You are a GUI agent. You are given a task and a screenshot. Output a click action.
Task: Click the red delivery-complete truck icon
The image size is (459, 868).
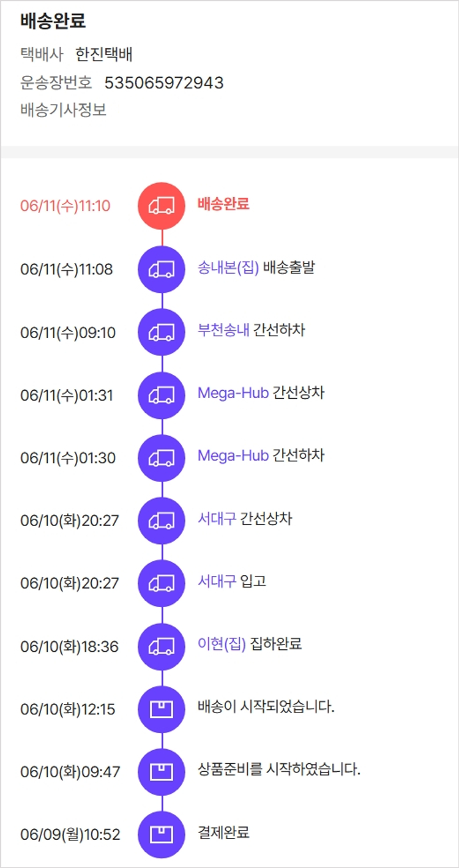(162, 206)
